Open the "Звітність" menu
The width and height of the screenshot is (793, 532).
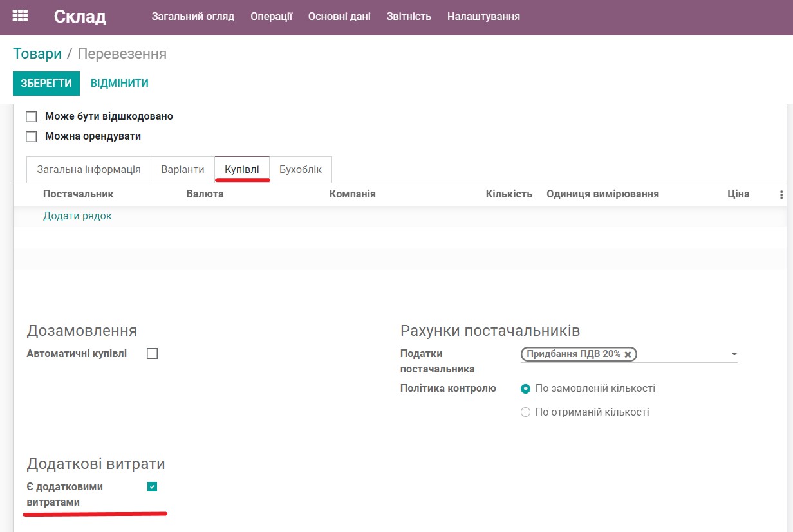(408, 16)
